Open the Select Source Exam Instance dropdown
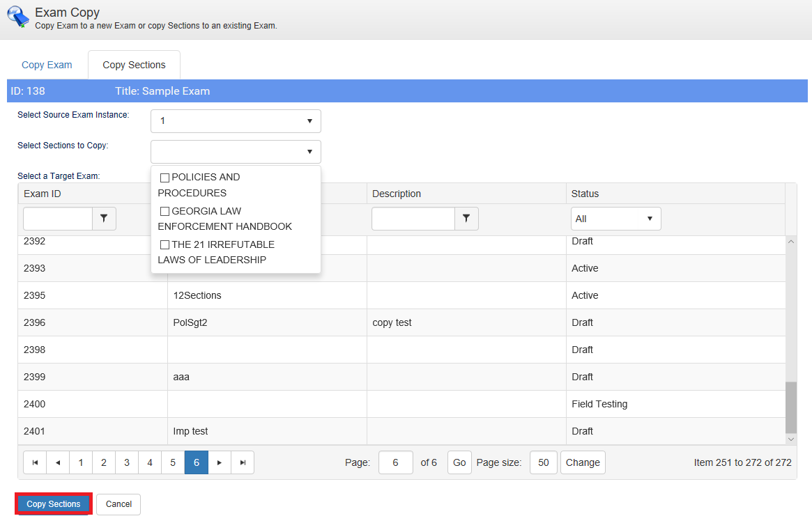The width and height of the screenshot is (812, 523). [x=236, y=121]
